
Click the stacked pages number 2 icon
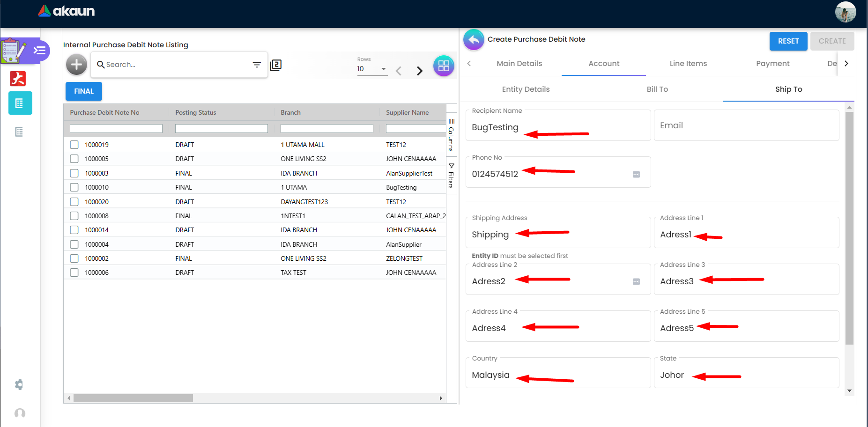[x=276, y=65]
